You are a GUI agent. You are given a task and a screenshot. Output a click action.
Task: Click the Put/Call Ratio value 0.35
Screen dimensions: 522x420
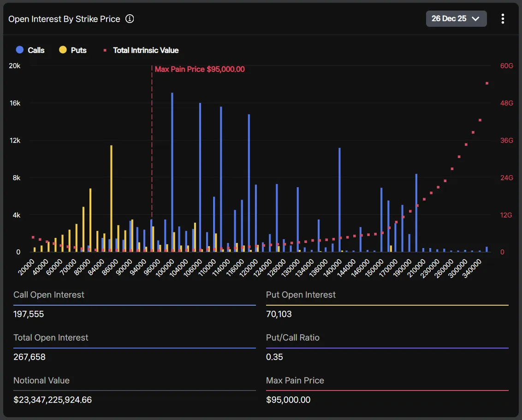coord(274,357)
